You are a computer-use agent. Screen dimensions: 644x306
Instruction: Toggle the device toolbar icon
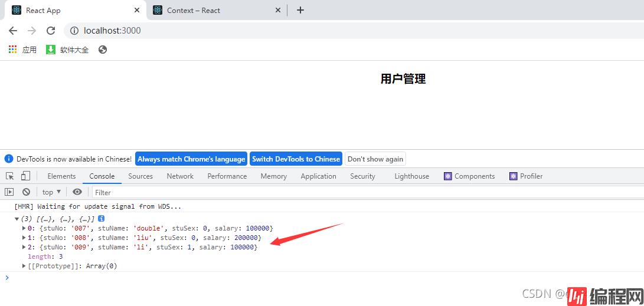click(x=25, y=176)
